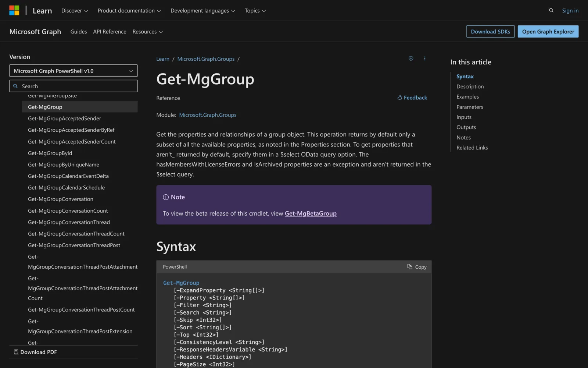The image size is (588, 368).
Task: Open the Microsoft.Graph.Groups module link
Action: tap(208, 115)
